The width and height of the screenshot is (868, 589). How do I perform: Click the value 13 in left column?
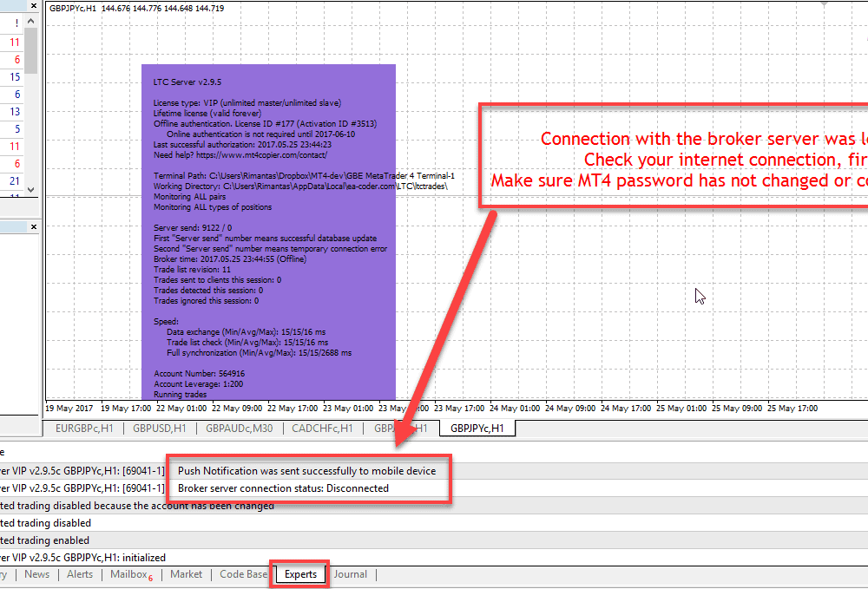(15, 112)
